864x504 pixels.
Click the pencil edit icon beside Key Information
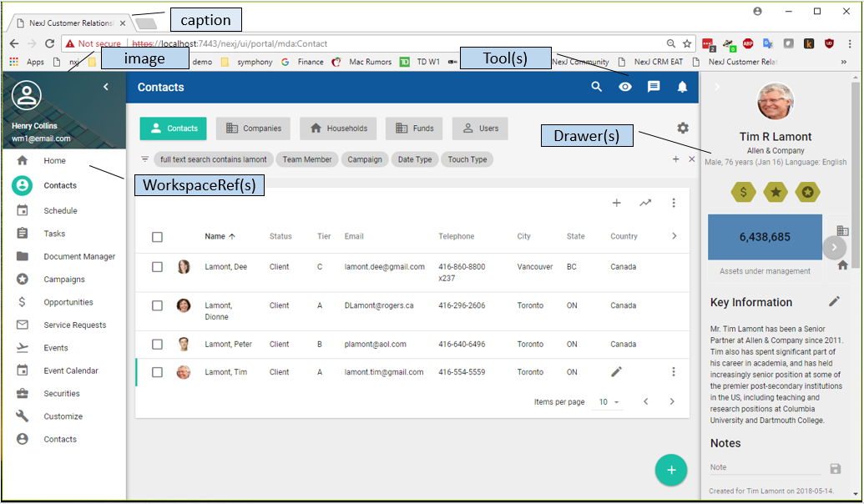834,301
